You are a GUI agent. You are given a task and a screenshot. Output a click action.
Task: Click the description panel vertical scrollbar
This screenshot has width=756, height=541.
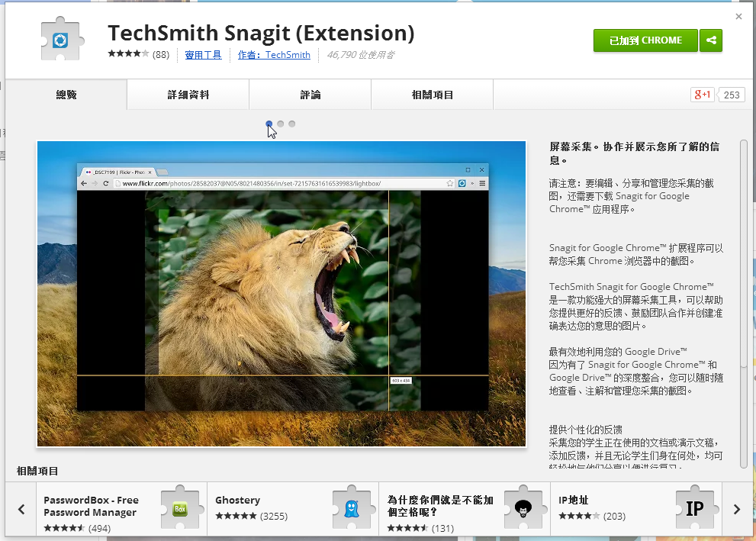[744, 304]
